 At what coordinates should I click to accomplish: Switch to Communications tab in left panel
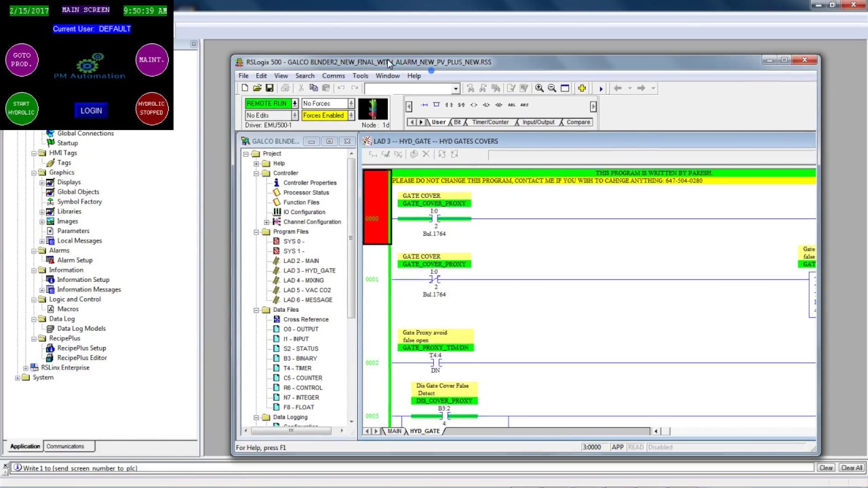click(x=65, y=446)
